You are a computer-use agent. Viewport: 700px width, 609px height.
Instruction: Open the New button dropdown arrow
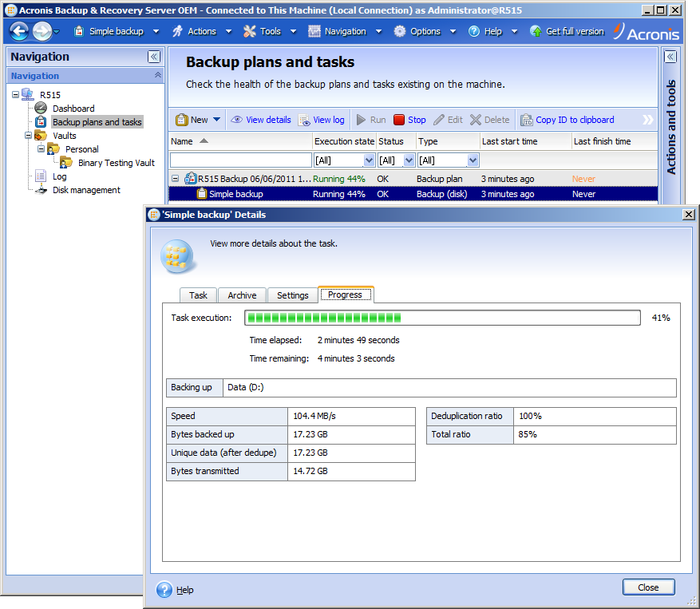(216, 120)
